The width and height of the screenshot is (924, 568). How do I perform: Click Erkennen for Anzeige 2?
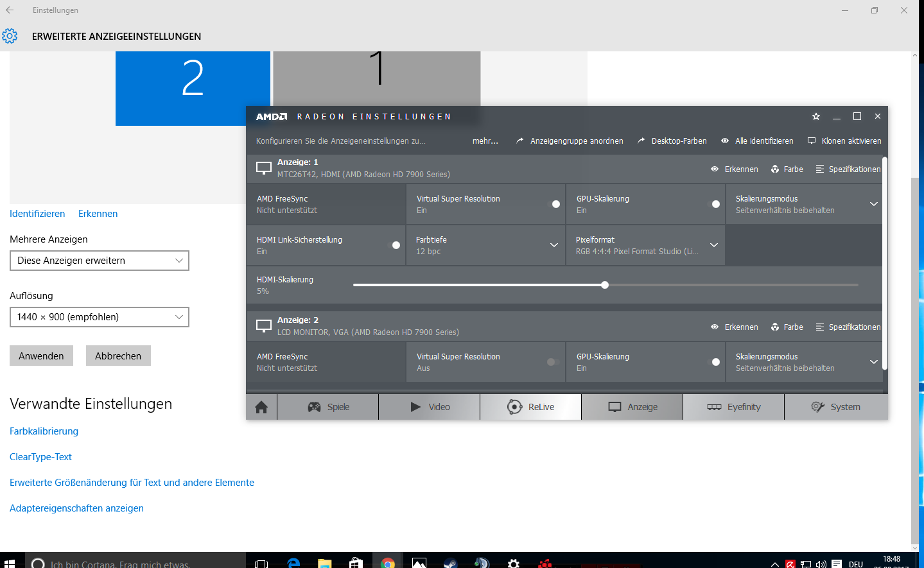(x=735, y=327)
